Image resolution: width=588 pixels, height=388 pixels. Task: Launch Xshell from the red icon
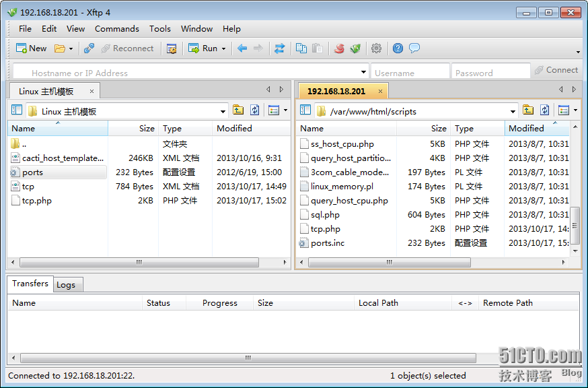point(339,48)
